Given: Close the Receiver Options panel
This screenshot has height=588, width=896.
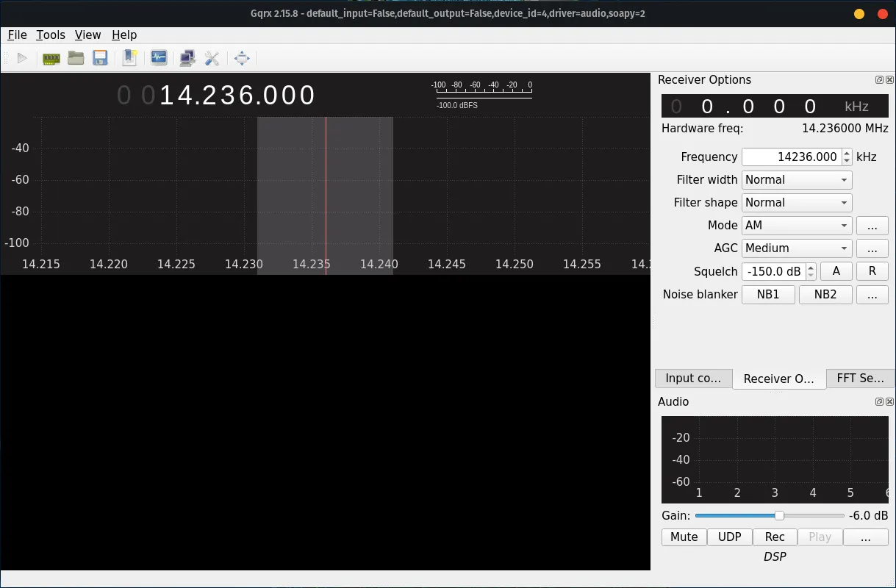Looking at the screenshot, I should click(889, 80).
